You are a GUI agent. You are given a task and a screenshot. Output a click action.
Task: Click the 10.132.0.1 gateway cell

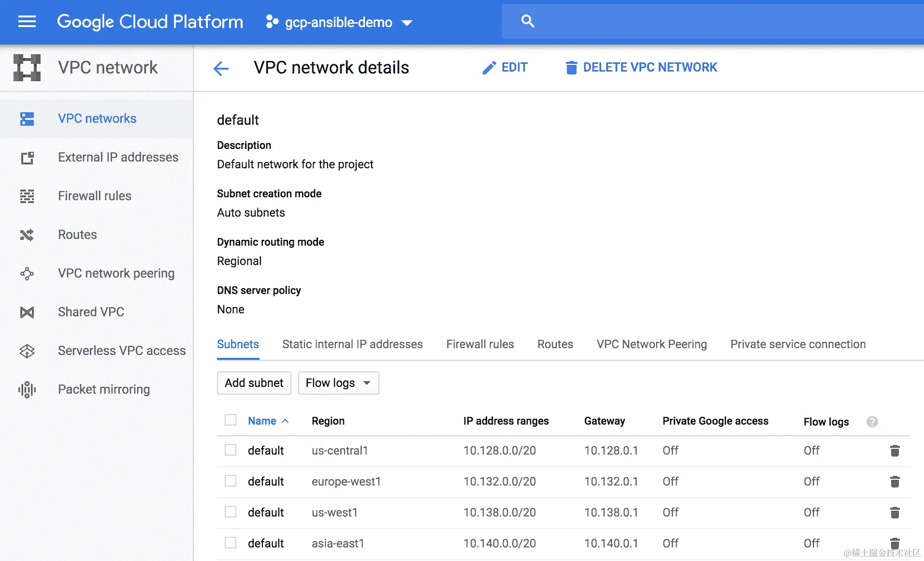point(611,482)
